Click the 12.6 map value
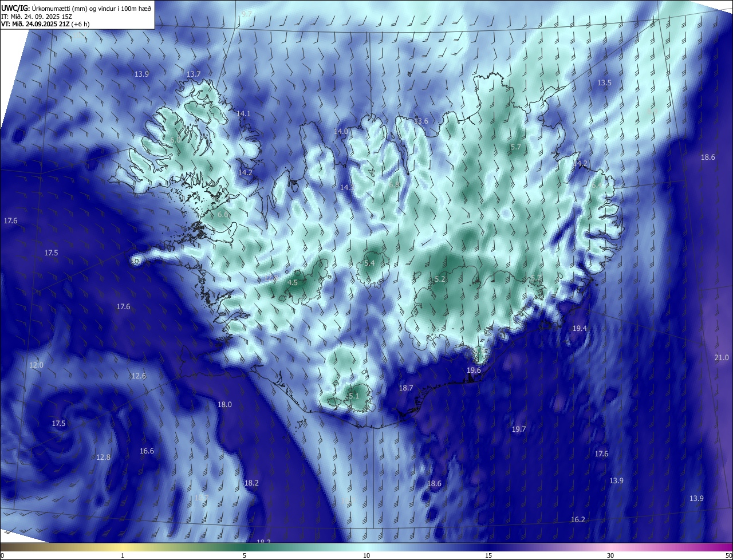 click(x=139, y=376)
